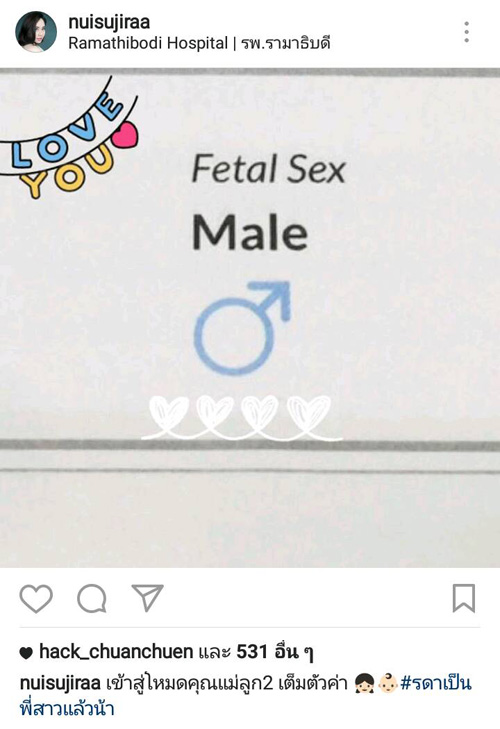The width and height of the screenshot is (500, 729).
Task: Open the nuisujiraa username in the caption
Action: (x=60, y=684)
